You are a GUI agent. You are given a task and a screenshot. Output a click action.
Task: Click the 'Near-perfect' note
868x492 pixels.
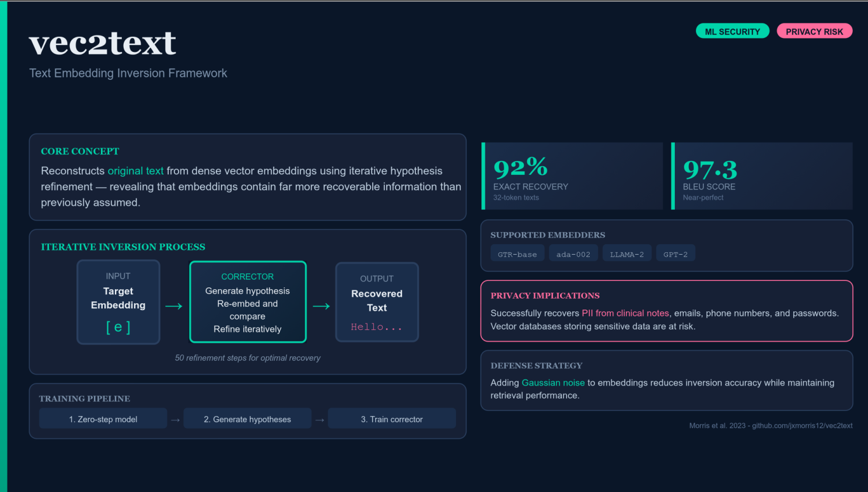pos(703,198)
